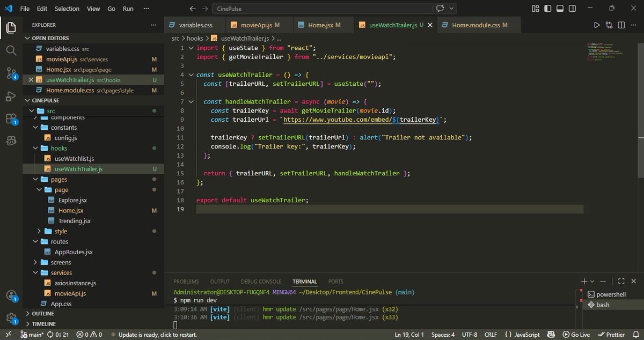
Task: Split the editor to the right
Action: (x=621, y=25)
